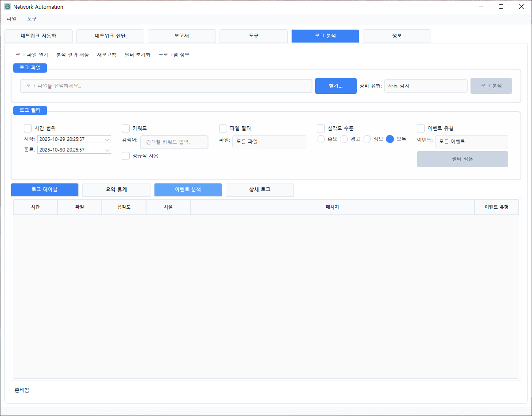
Task: Expand the 종료 datetime dropdown arrow
Action: point(107,150)
